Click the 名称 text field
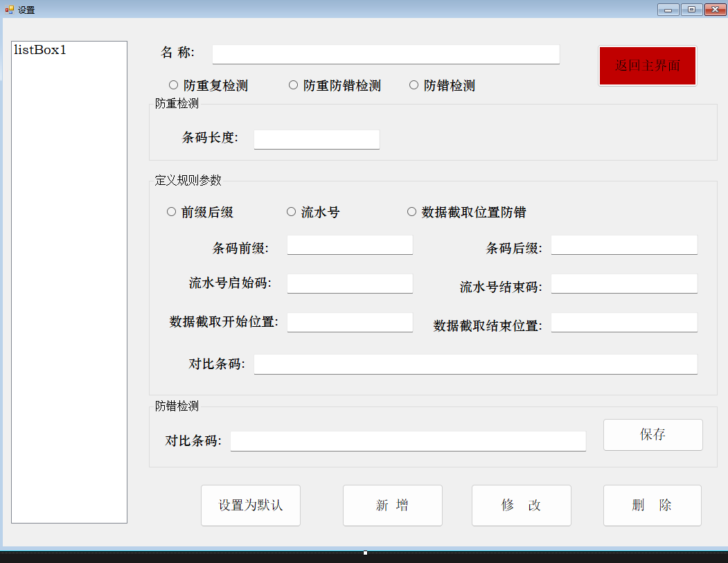 pos(386,54)
